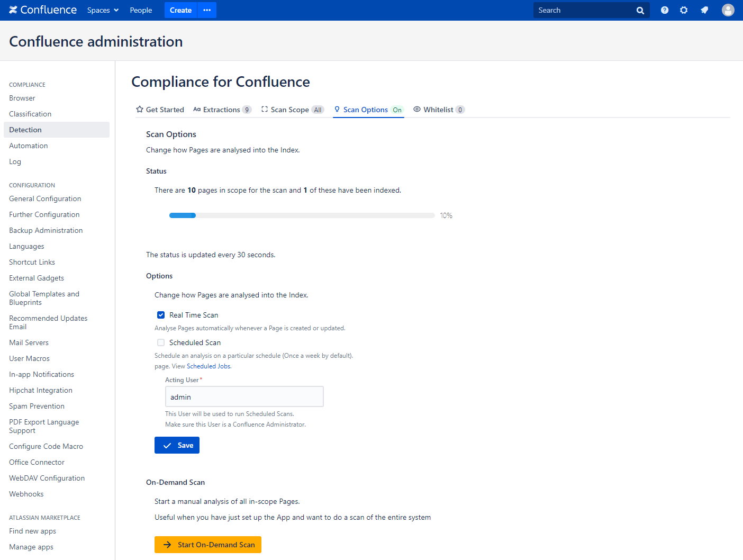743x560 pixels.
Task: Open WebDAV Configuration
Action: click(x=47, y=478)
